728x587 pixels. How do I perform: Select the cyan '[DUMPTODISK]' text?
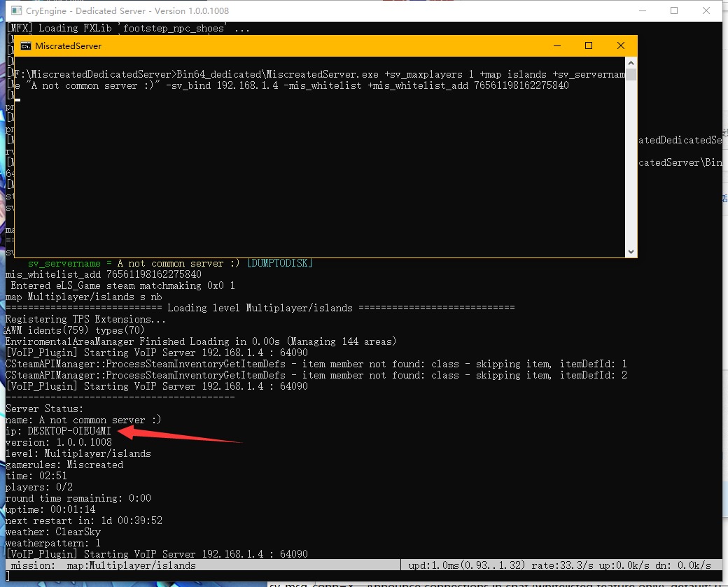(x=279, y=263)
